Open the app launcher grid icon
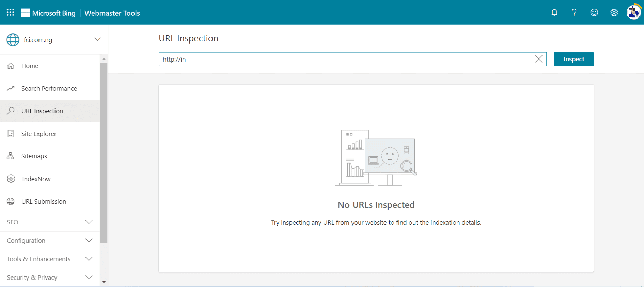 (10, 13)
